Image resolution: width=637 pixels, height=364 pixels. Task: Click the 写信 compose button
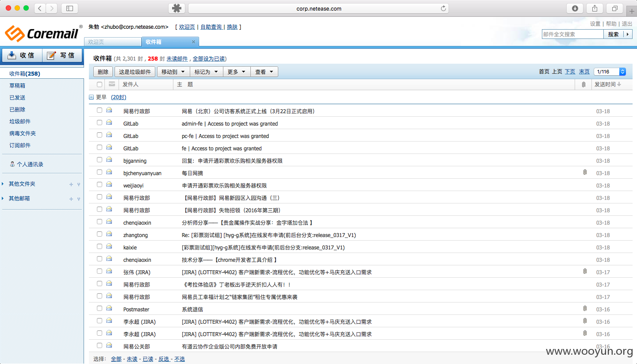click(62, 55)
